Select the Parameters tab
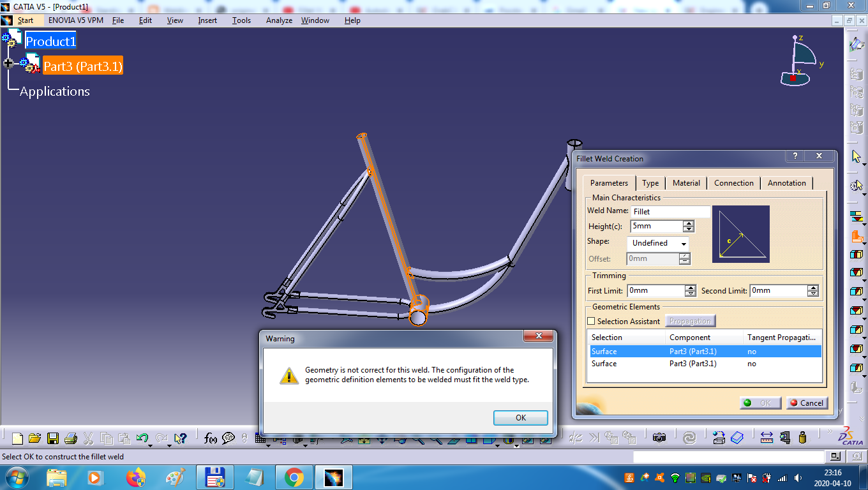Viewport: 868px width, 490px height. [x=609, y=182]
